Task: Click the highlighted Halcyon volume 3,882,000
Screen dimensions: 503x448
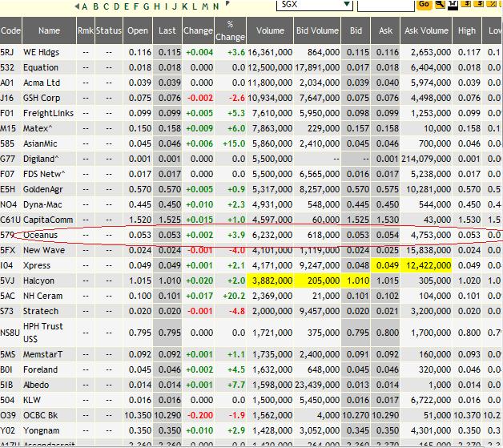Action: click(x=271, y=280)
